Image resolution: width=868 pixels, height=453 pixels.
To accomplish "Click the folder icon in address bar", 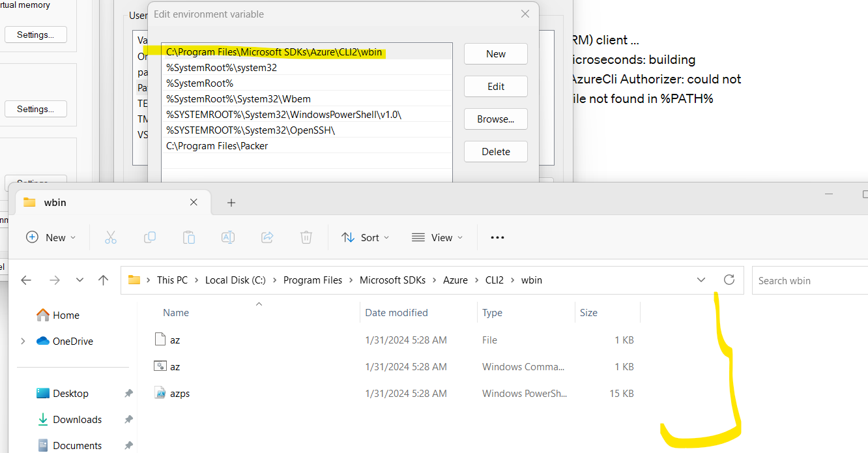I will (134, 280).
